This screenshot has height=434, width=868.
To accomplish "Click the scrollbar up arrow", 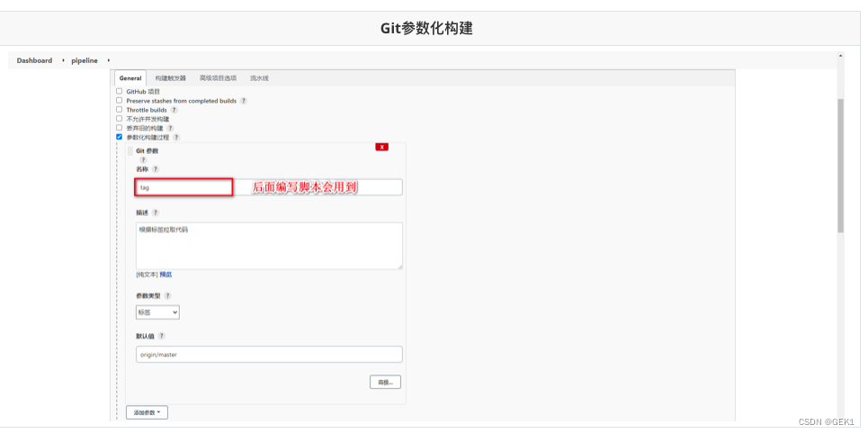I will tap(840, 56).
